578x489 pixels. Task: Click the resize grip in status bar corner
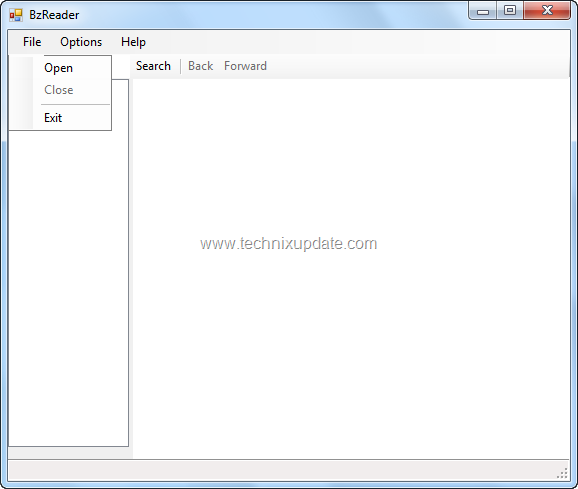pos(563,473)
